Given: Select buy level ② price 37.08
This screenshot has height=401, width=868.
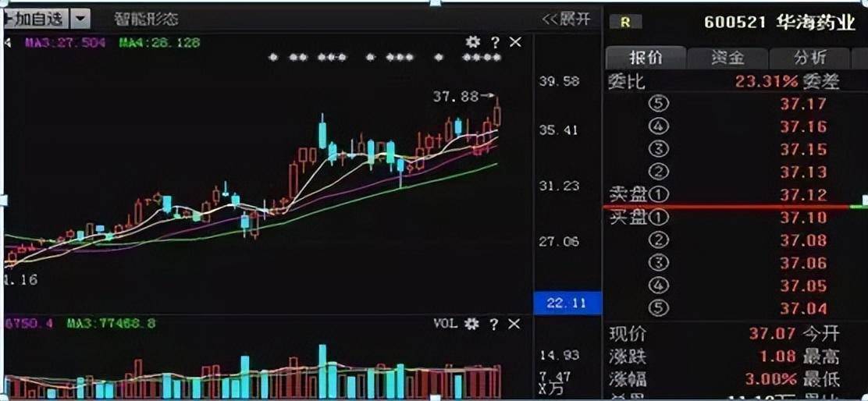Looking at the screenshot, I should (803, 240).
